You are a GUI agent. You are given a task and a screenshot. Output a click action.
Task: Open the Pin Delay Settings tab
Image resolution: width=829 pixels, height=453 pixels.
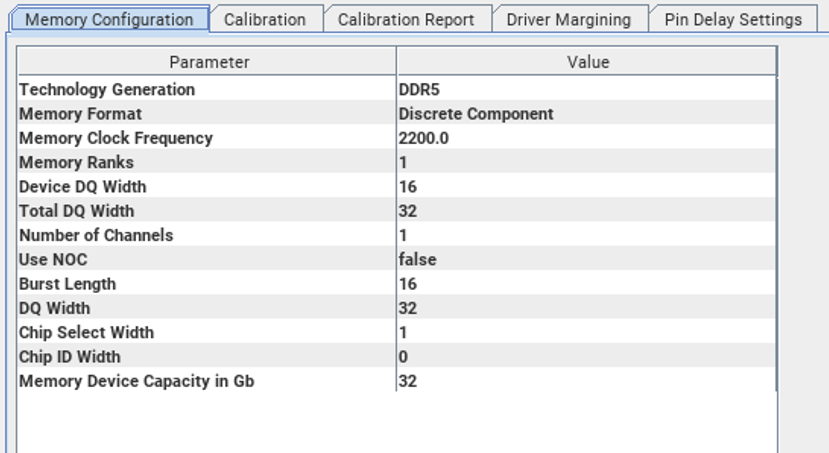coord(733,19)
